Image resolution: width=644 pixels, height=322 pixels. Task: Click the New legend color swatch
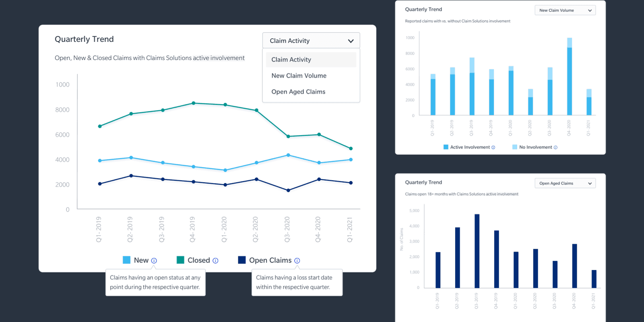point(126,260)
